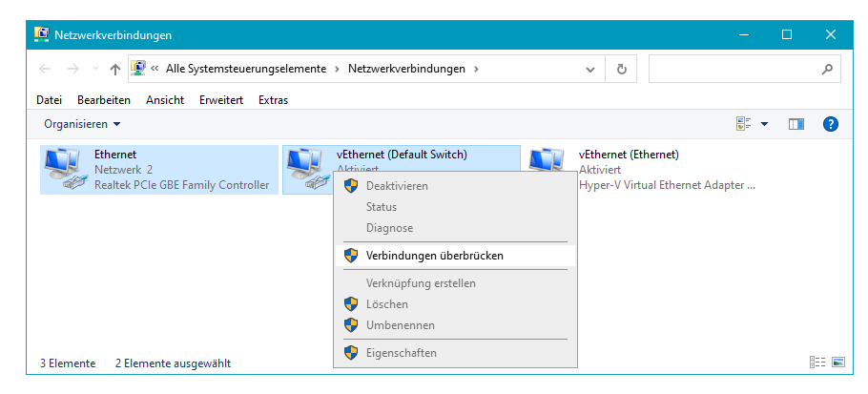Viewport: 868px width, 394px height.
Task: Open the Ansicht menu
Action: 165,100
